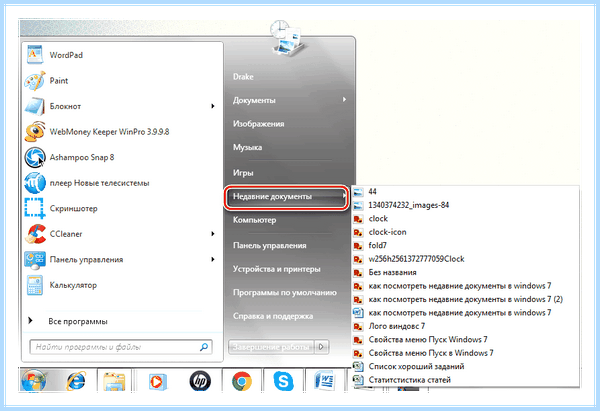Click the HP taskbar icon

tap(200, 381)
